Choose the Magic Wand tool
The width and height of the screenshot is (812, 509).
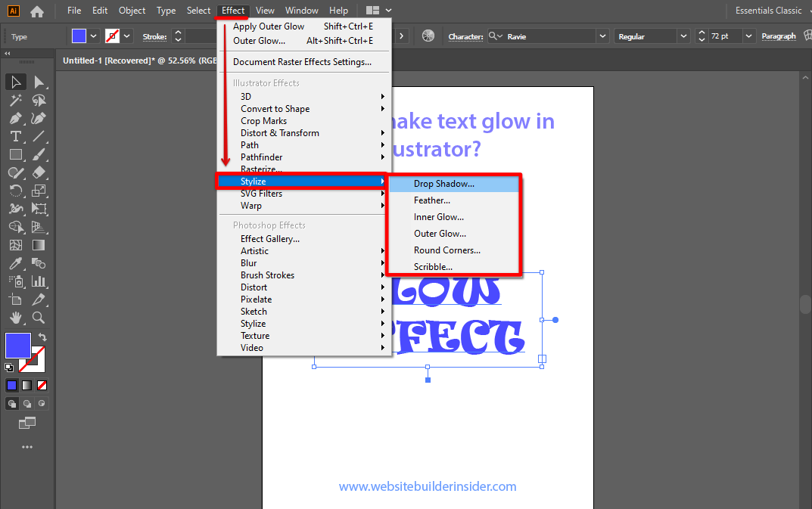point(15,100)
